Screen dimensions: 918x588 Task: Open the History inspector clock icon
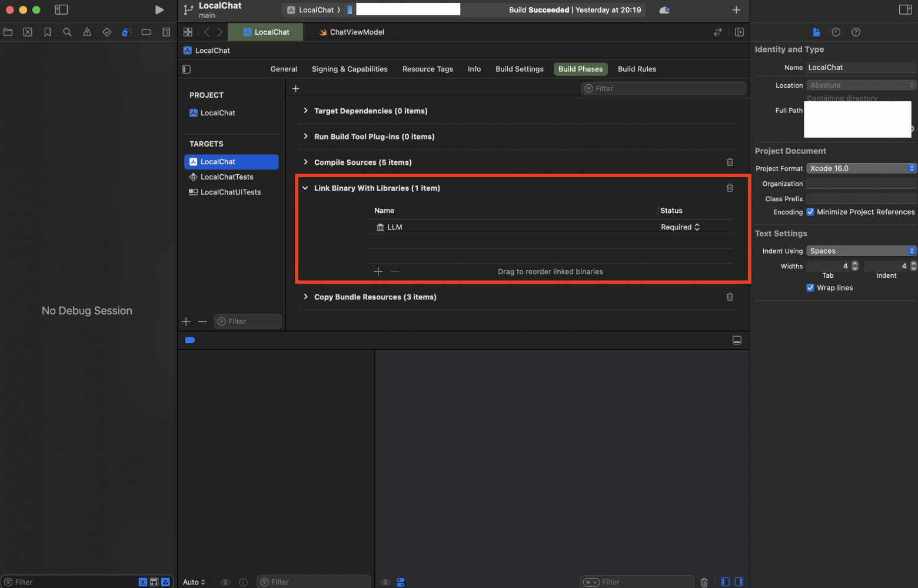(836, 32)
